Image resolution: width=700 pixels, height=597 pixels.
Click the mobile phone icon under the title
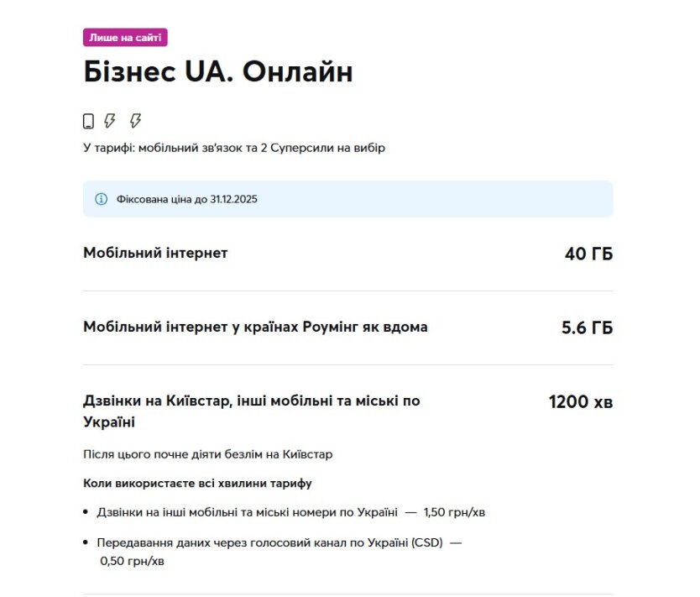coord(88,122)
